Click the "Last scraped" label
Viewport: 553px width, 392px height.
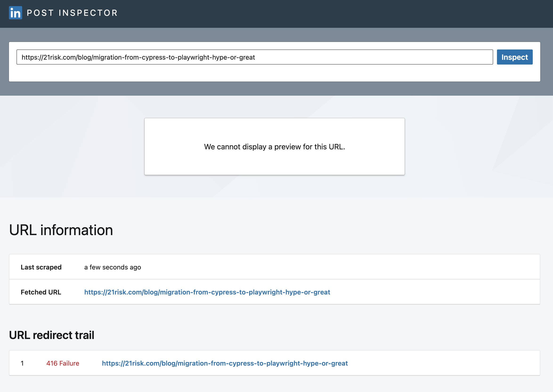[x=41, y=267]
